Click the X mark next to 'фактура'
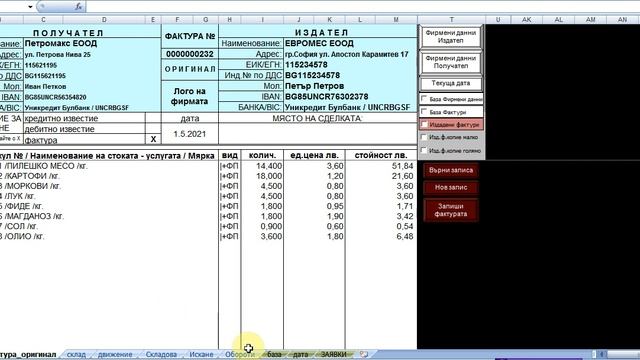 [153, 139]
